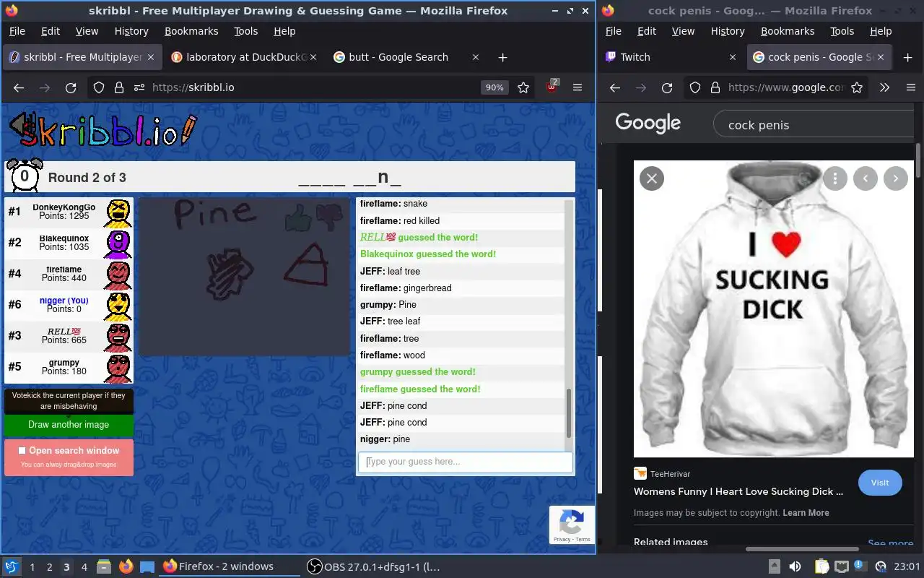924x578 pixels.
Task: Close the butt - Google Search tab
Action: click(476, 57)
